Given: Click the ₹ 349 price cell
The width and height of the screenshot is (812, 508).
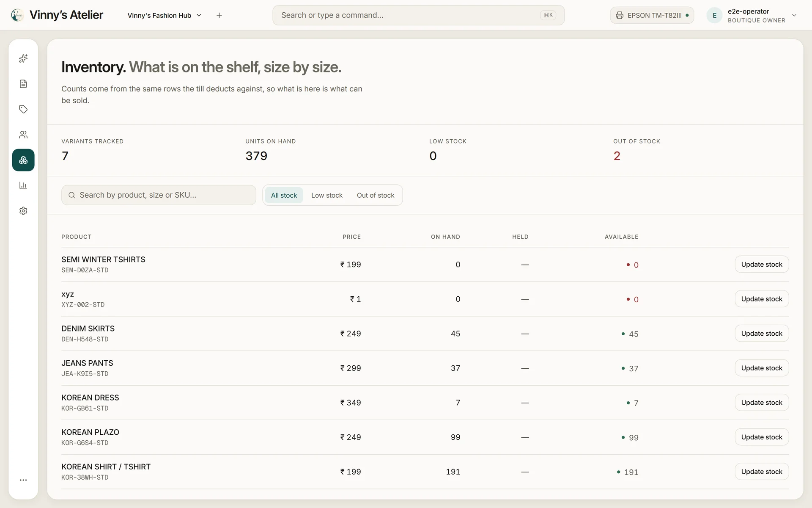Looking at the screenshot, I should click(351, 403).
